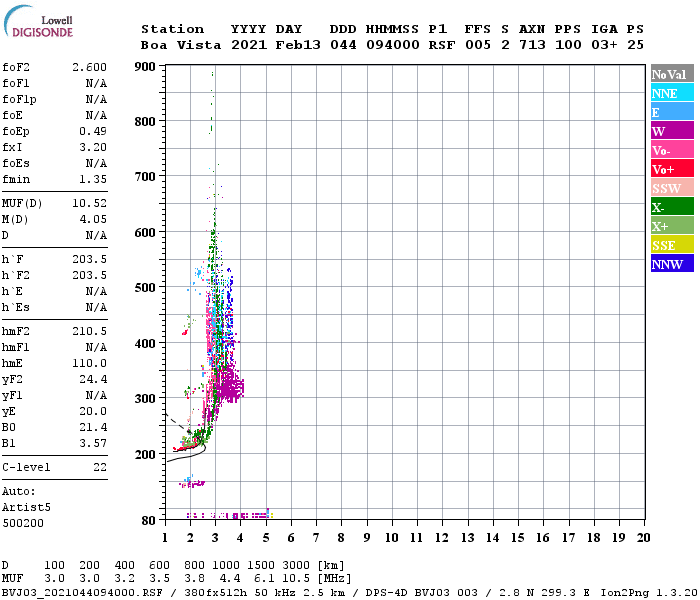The height and width of the screenshot is (600, 700).
Task: Click the C-level value 22
Action: 100,467
